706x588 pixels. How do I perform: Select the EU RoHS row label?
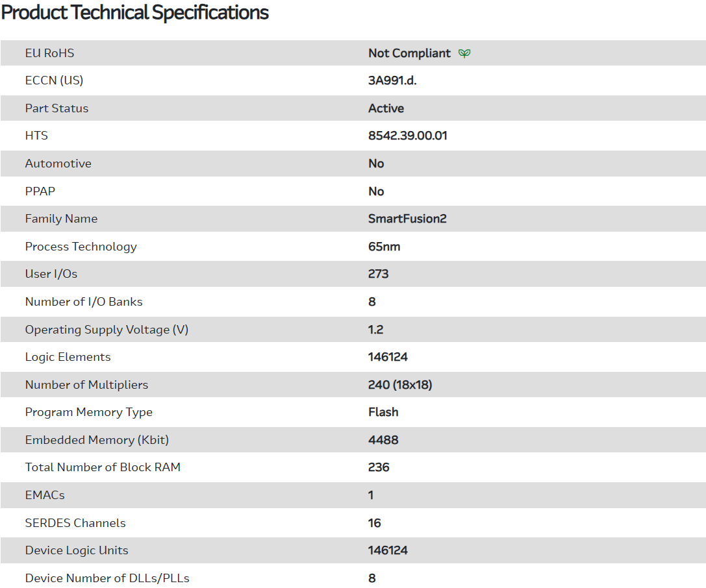pos(49,53)
